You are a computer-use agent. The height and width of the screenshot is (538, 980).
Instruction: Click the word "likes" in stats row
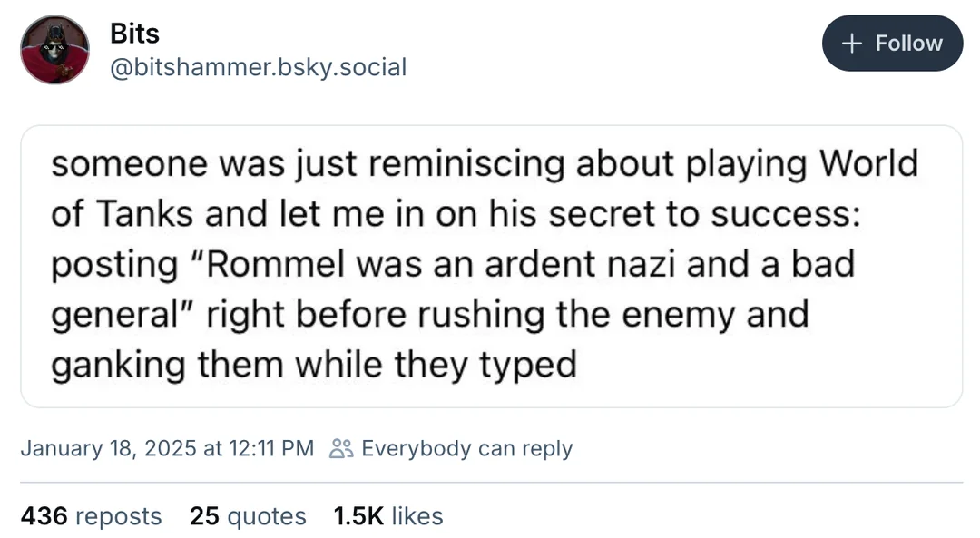[417, 516]
